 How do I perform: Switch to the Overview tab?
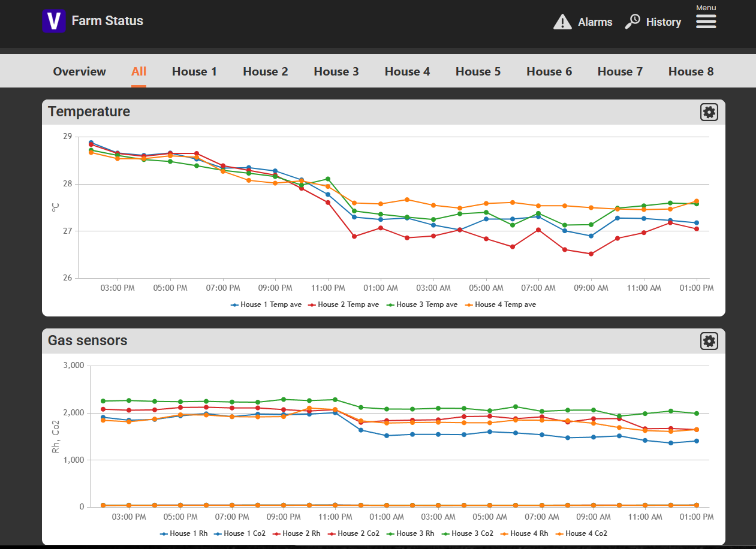(79, 71)
